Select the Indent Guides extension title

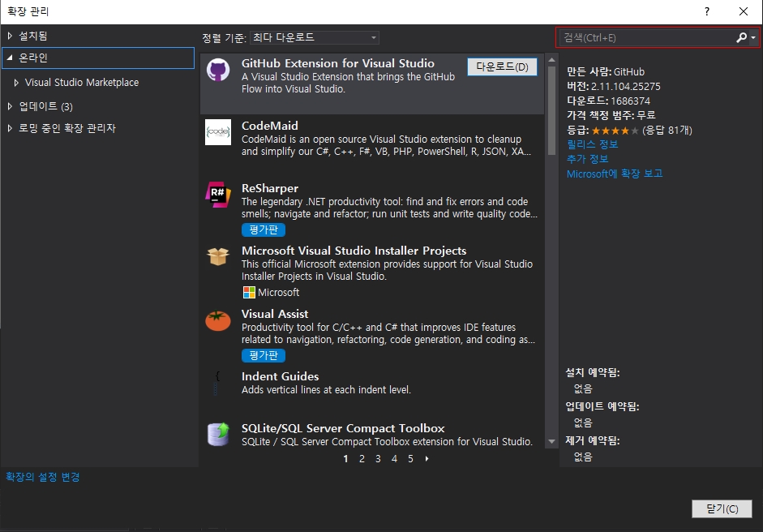(x=281, y=375)
